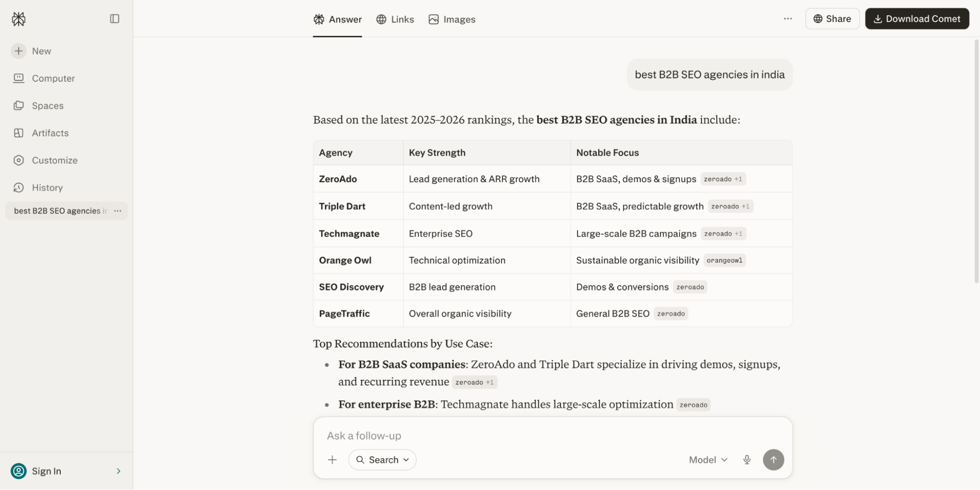Screen dimensions: 980x490
Task: Click the Download Comet button
Action: pos(917,19)
